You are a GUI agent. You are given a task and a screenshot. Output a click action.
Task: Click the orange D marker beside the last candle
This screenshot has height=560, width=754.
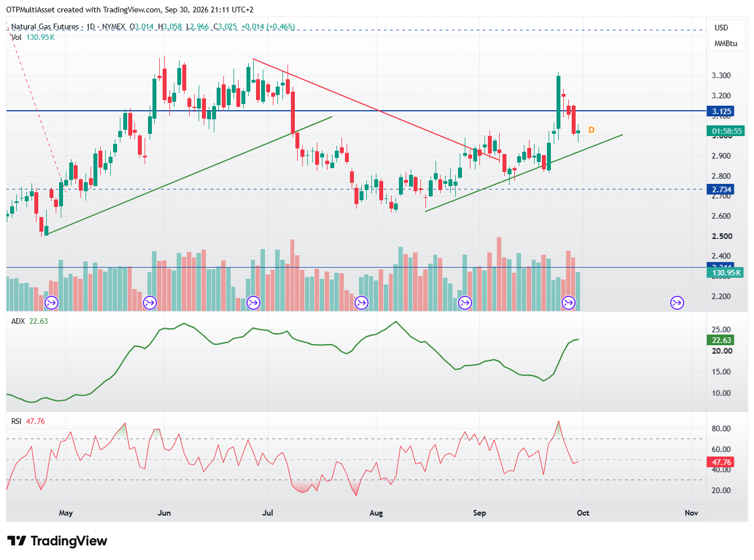tap(591, 130)
